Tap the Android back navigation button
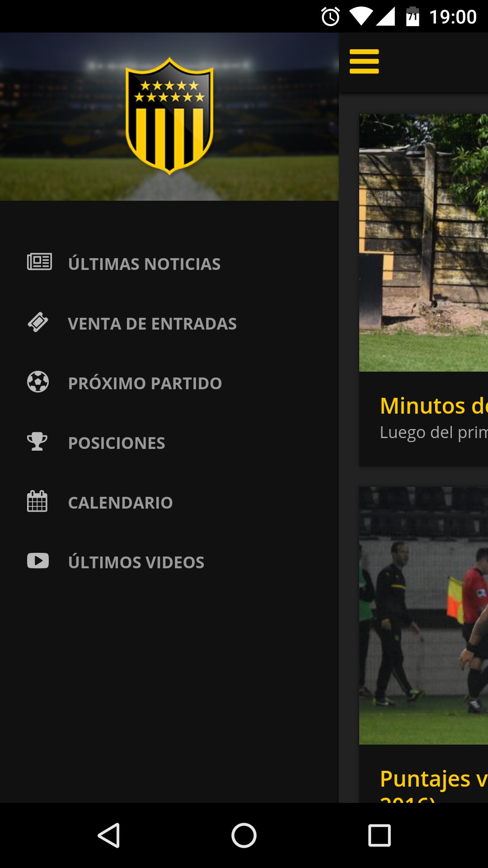 point(109,835)
